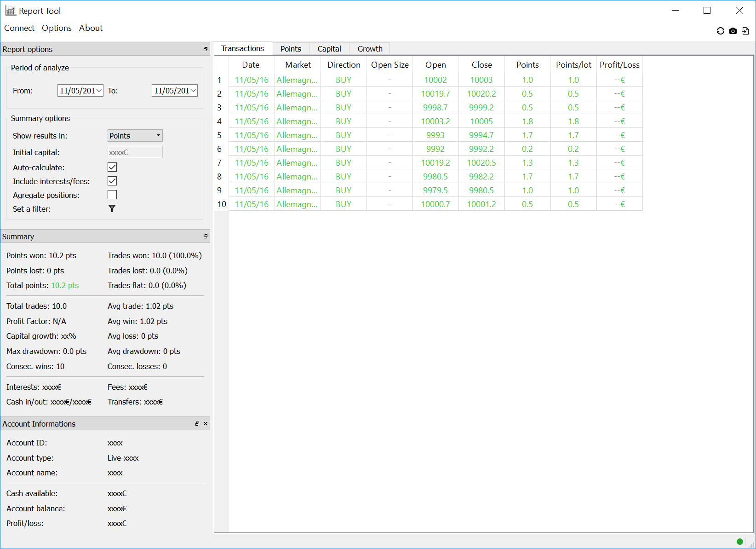Click the refresh icon in the toolbar

click(721, 31)
